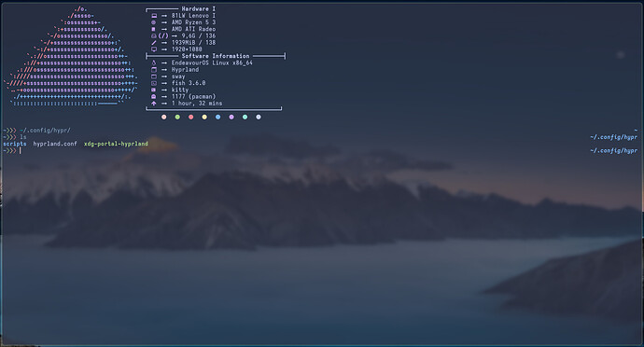Click the uptime arrow icon beside 1 hour

click(x=154, y=103)
